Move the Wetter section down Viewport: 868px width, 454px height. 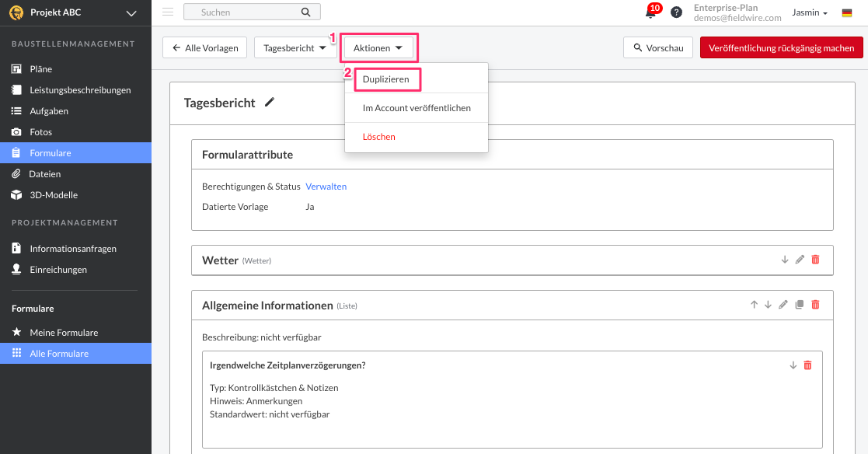pos(785,260)
